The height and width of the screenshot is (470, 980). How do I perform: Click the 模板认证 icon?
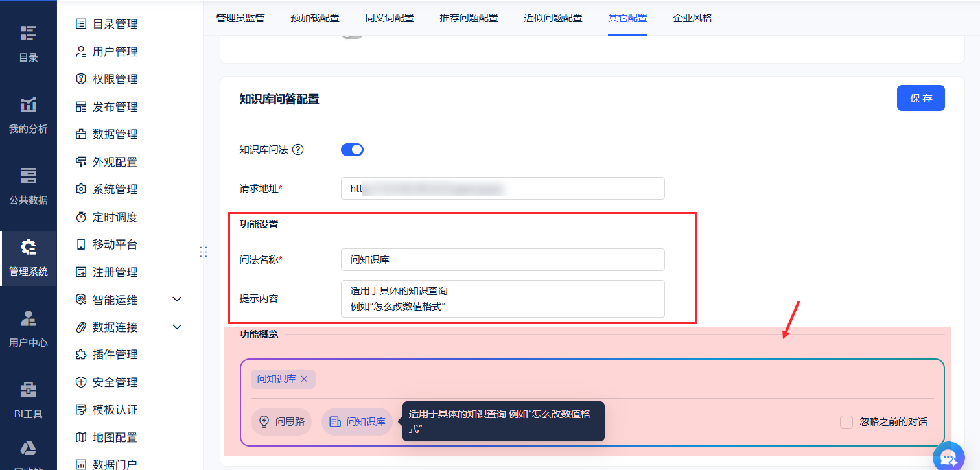coord(81,410)
